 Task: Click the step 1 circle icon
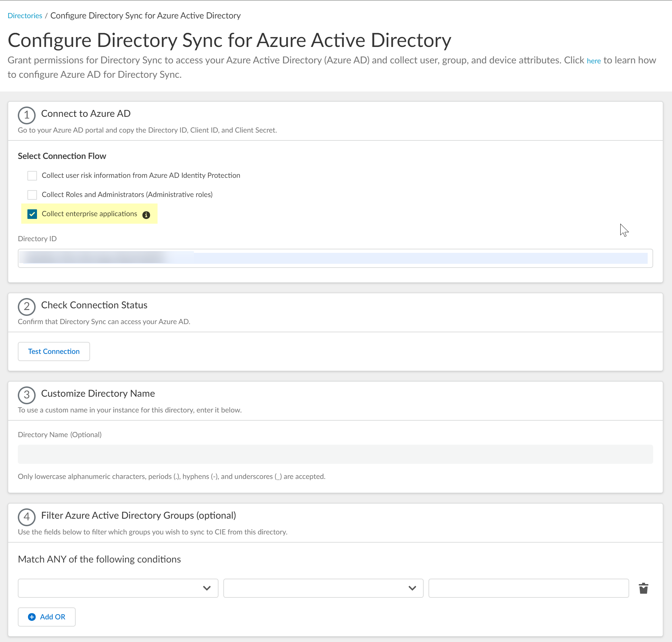tap(27, 115)
